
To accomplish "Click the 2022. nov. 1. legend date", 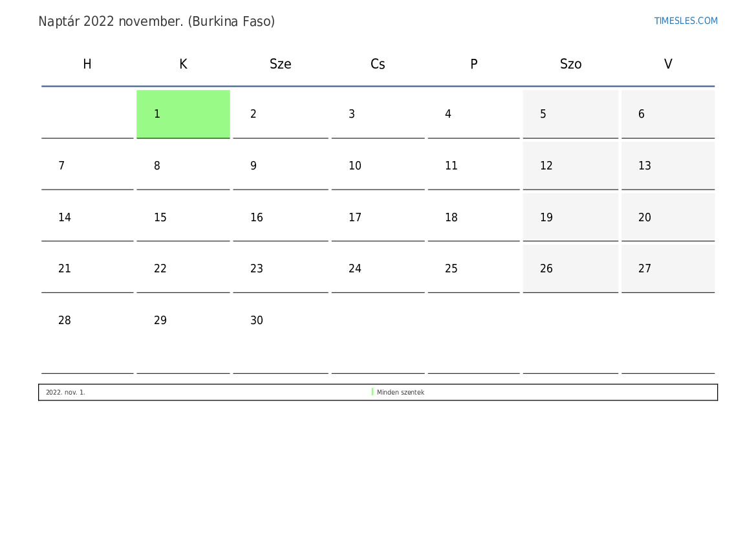I will (x=65, y=393).
